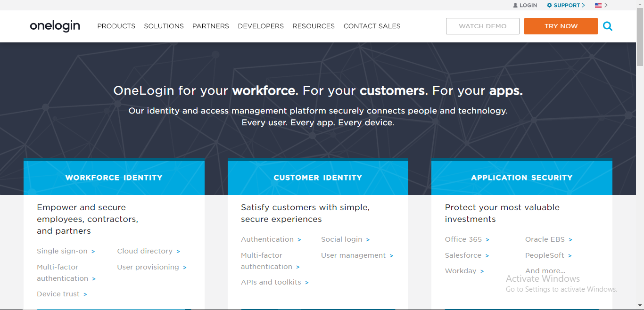Screen dimensions: 644x310
Task: Click text 'Protect your most valuable investments'
Action: point(502,213)
